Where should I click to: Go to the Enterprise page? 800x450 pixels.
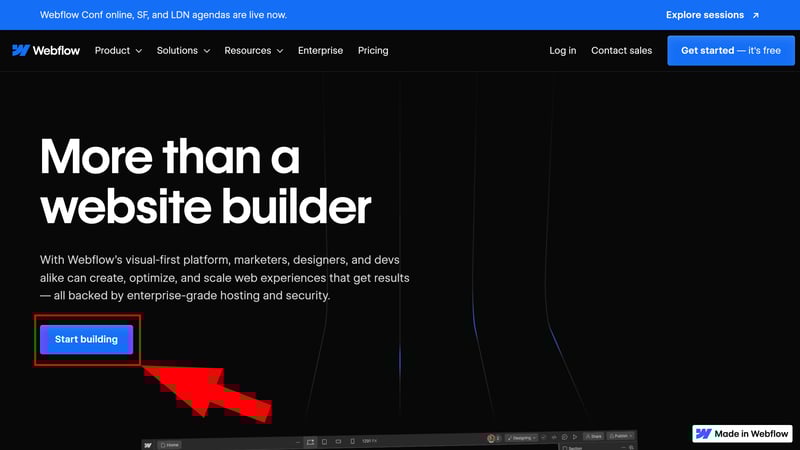click(x=320, y=51)
